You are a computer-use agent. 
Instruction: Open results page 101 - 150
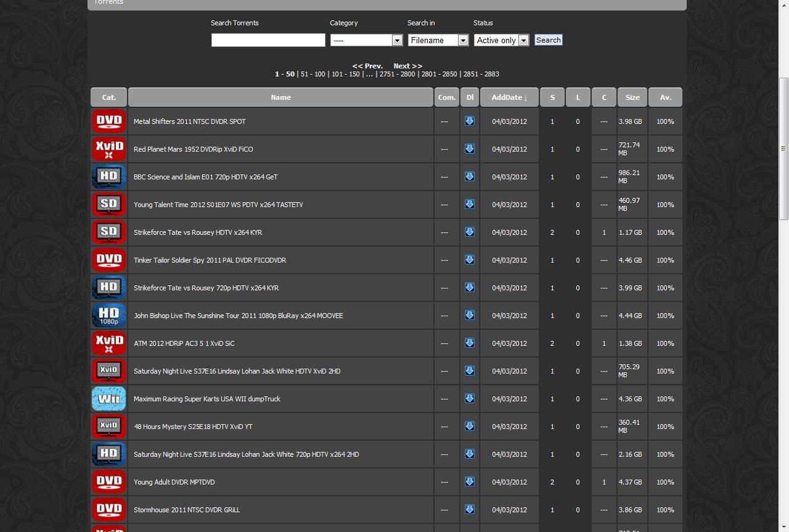click(x=345, y=74)
